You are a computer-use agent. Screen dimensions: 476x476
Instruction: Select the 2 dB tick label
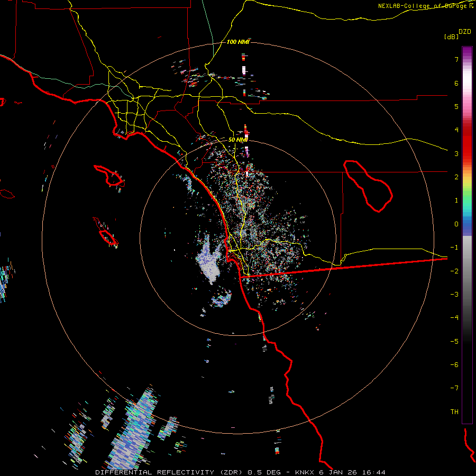click(456, 177)
